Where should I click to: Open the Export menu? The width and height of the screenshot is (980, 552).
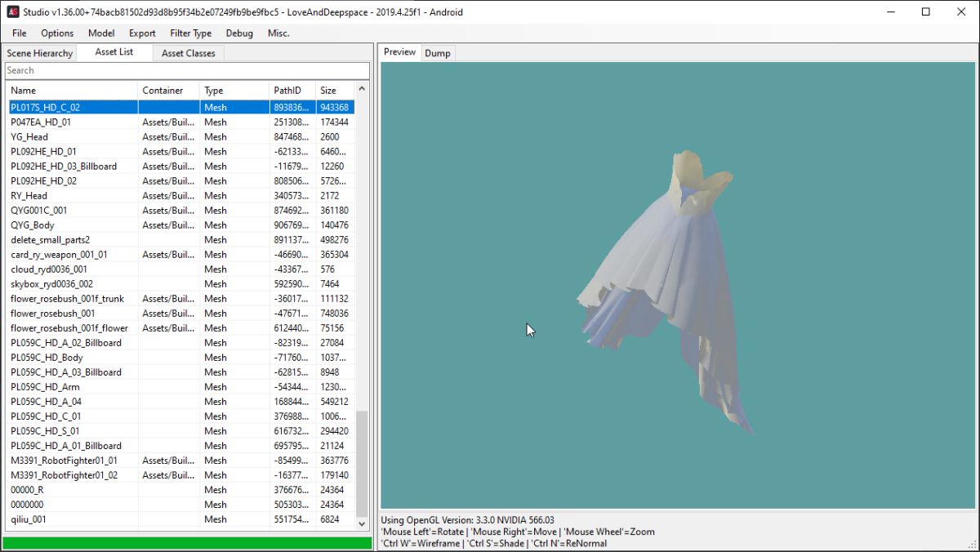[142, 33]
